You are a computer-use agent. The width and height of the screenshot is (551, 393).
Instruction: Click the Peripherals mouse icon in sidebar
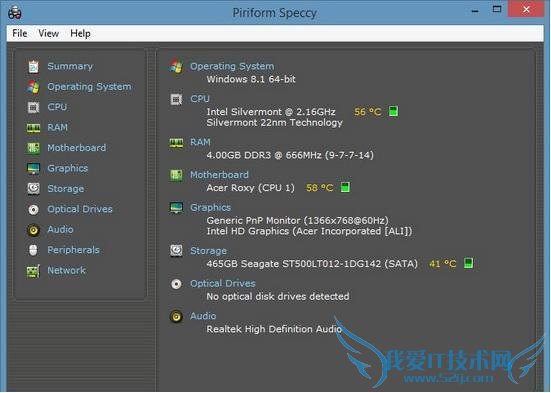pos(33,250)
